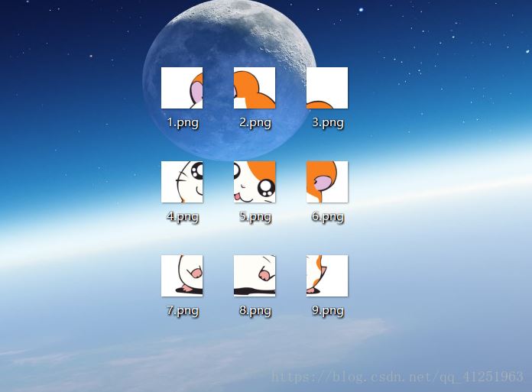The height and width of the screenshot is (392, 532).
Task: Select the 1.png file icon
Action: (182, 88)
